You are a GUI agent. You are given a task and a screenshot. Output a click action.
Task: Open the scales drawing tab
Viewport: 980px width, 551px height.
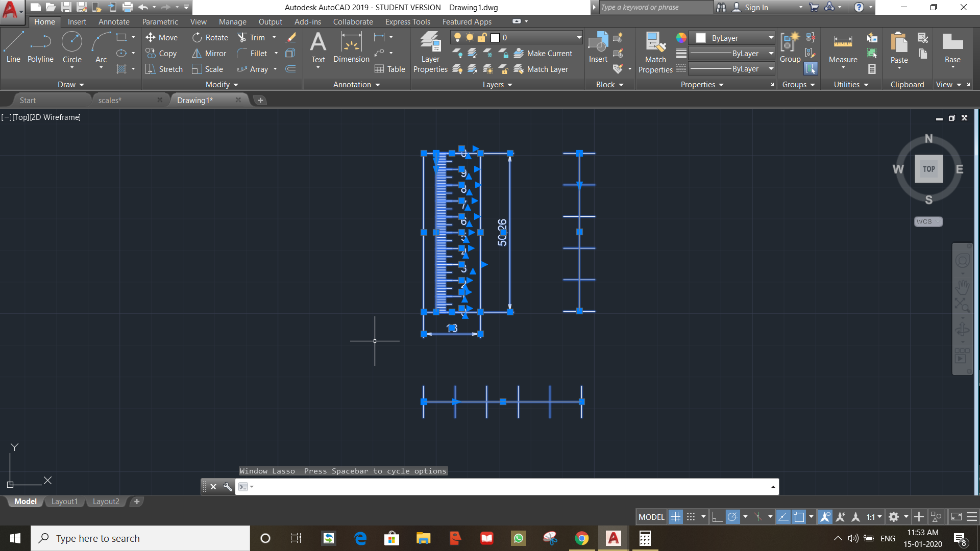click(x=109, y=100)
